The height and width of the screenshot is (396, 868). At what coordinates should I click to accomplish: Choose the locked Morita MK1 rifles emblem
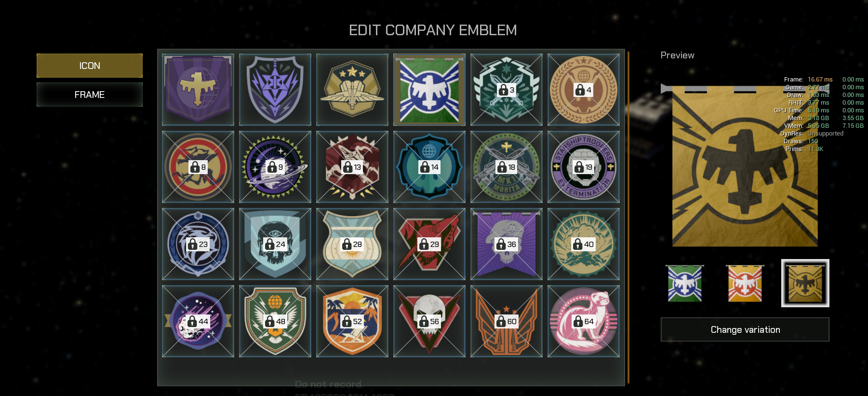(507, 167)
